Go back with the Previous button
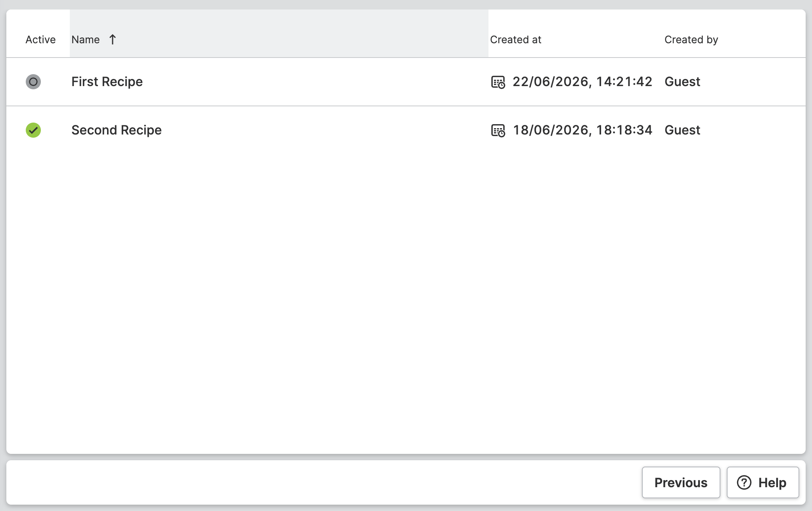This screenshot has width=812, height=511. [681, 482]
